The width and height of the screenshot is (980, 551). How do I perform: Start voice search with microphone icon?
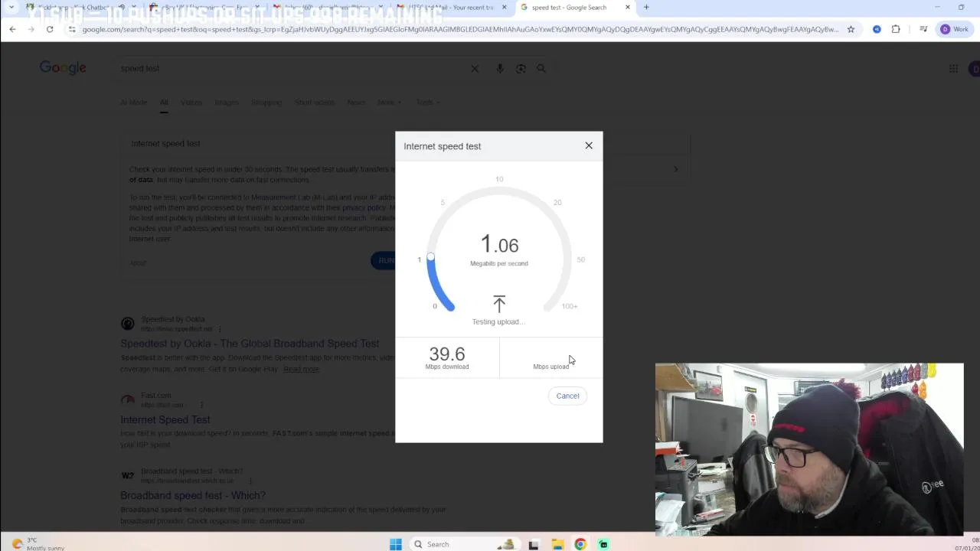pos(500,69)
